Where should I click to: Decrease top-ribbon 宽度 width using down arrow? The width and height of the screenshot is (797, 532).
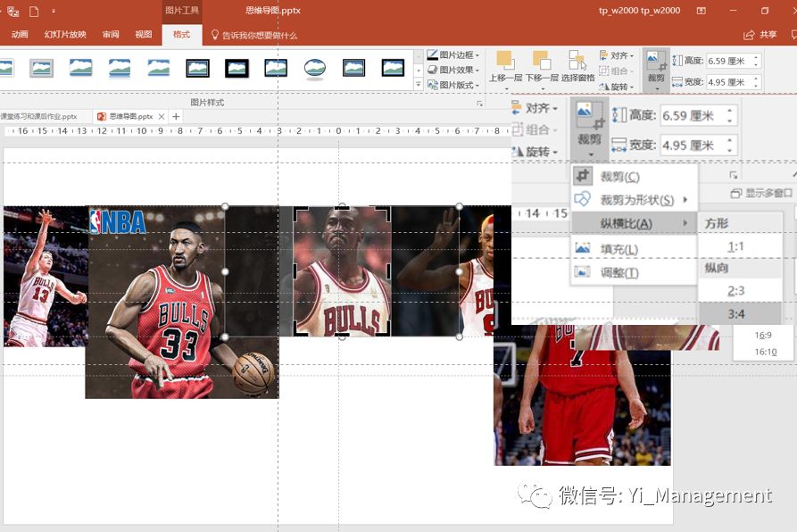click(756, 86)
